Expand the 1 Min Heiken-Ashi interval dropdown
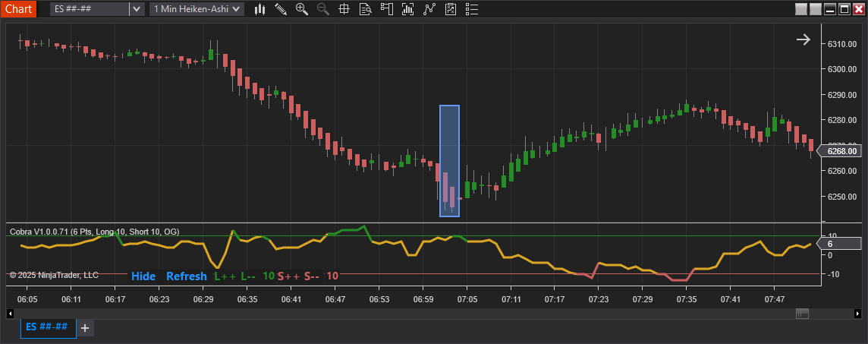 237,9
